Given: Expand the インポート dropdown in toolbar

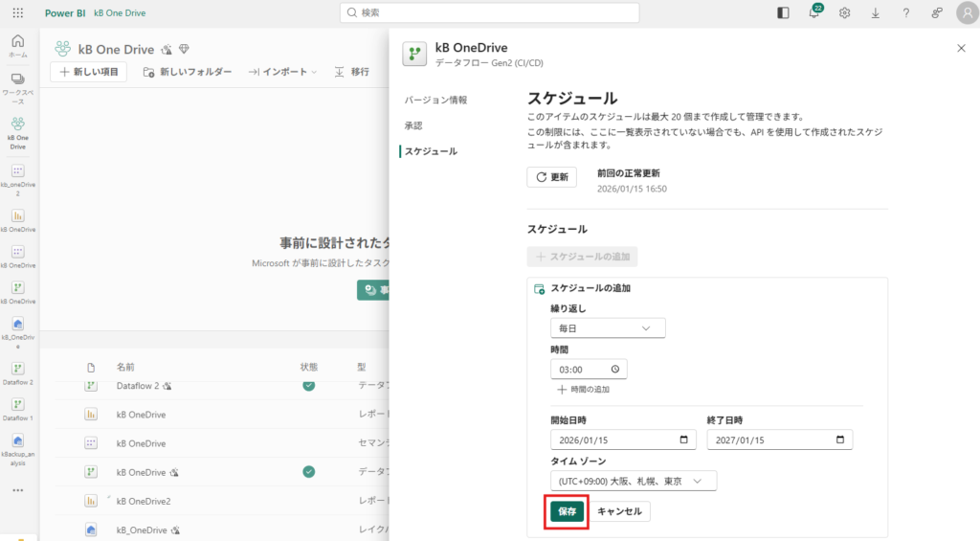Looking at the screenshot, I should (x=282, y=72).
